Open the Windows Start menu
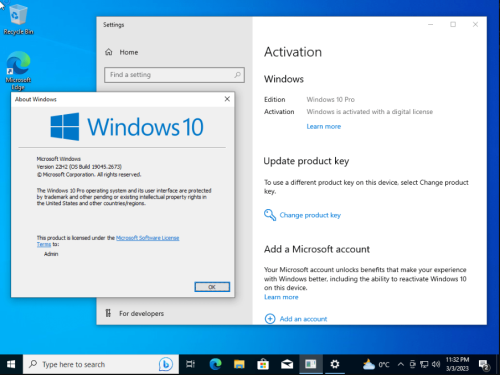Image resolution: width=500 pixels, height=375 pixels. [x=11, y=364]
